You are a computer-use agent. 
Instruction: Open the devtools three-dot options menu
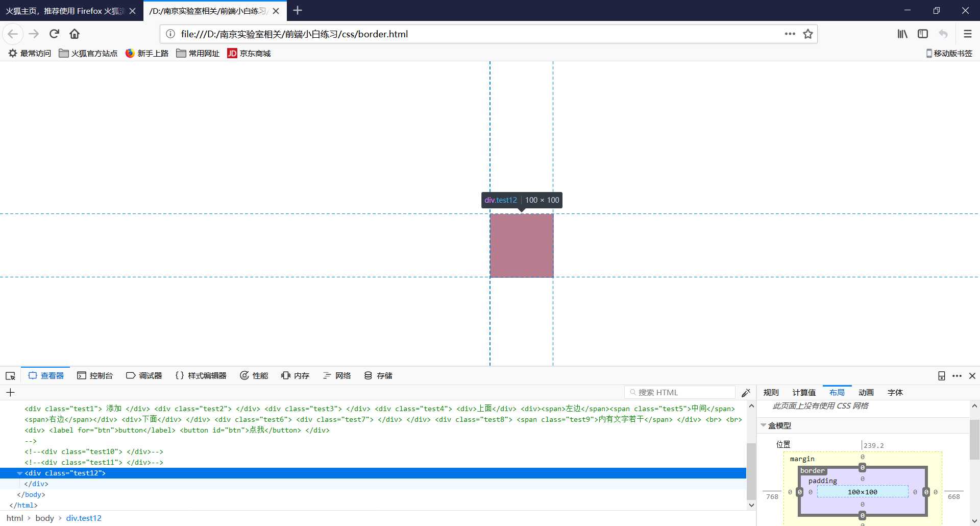point(957,376)
